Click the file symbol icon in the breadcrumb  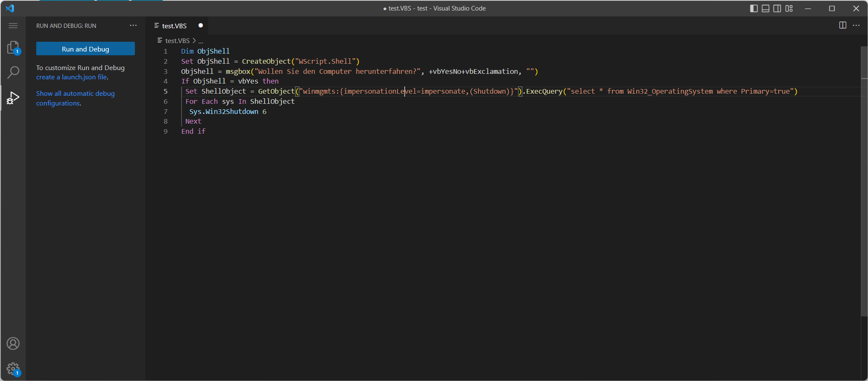point(159,41)
